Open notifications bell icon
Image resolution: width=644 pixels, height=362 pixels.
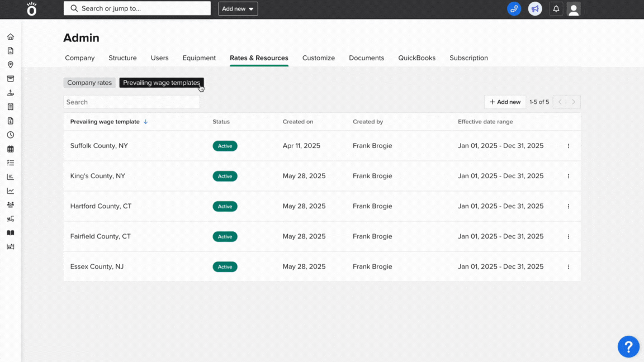pyautogui.click(x=556, y=9)
